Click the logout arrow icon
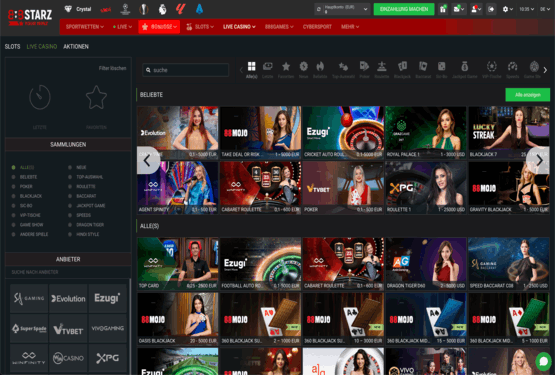Viewport: 555px width, 375px height. (x=491, y=9)
